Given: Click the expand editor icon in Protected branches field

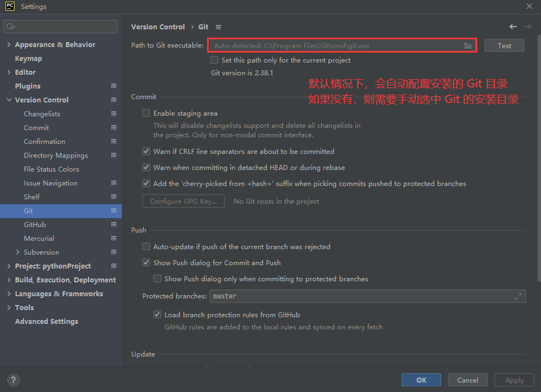Looking at the screenshot, I should [519, 296].
